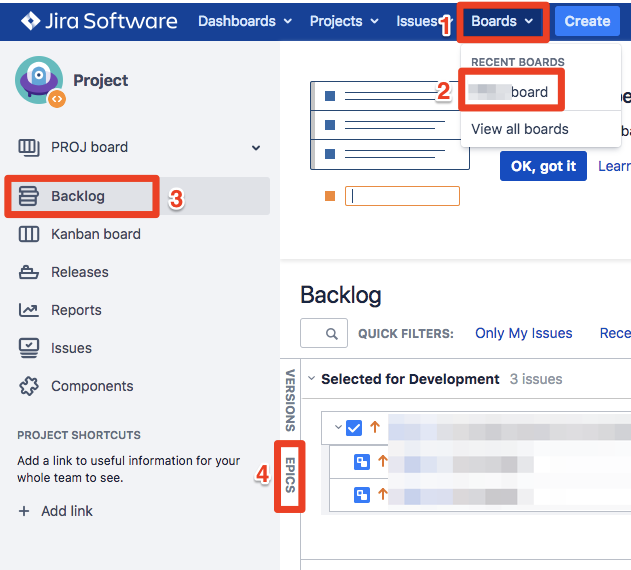Click the second subtask priority arrow
The height and width of the screenshot is (570, 631).
(x=382, y=494)
